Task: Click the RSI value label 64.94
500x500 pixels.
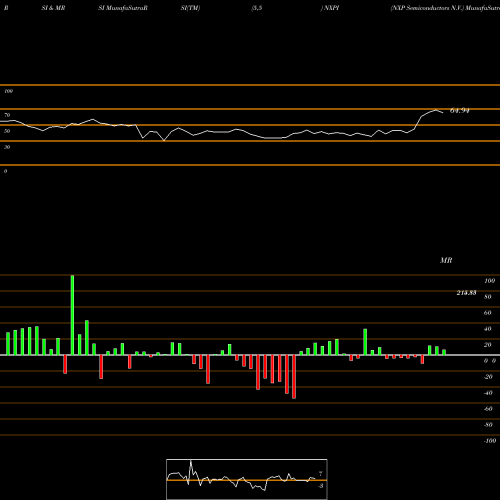Action: pos(460,111)
